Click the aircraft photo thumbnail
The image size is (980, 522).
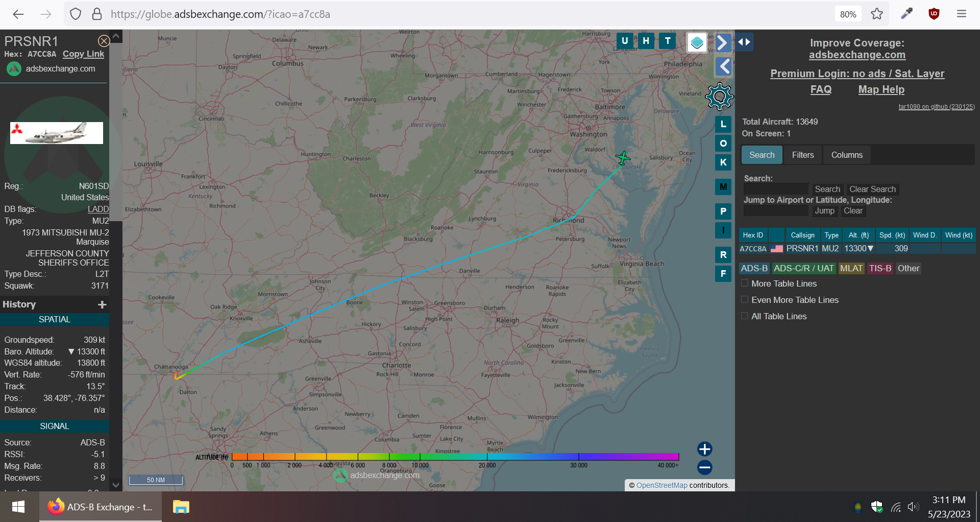[x=57, y=133]
